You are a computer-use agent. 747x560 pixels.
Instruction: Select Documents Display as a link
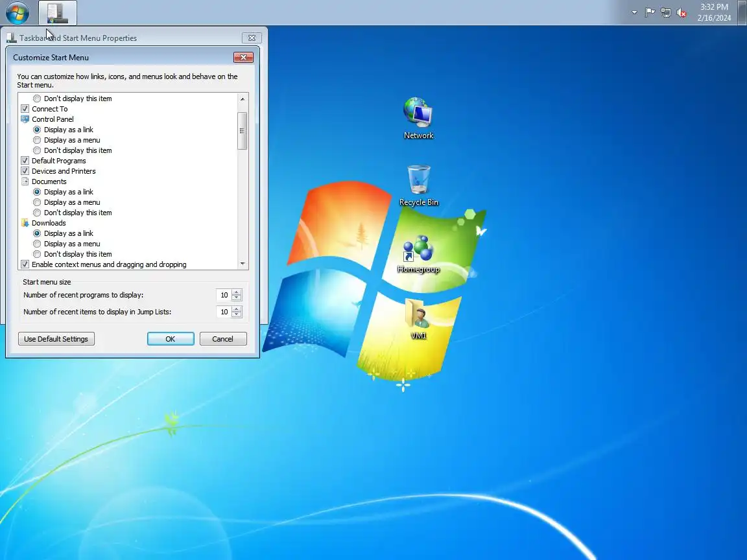pyautogui.click(x=37, y=192)
